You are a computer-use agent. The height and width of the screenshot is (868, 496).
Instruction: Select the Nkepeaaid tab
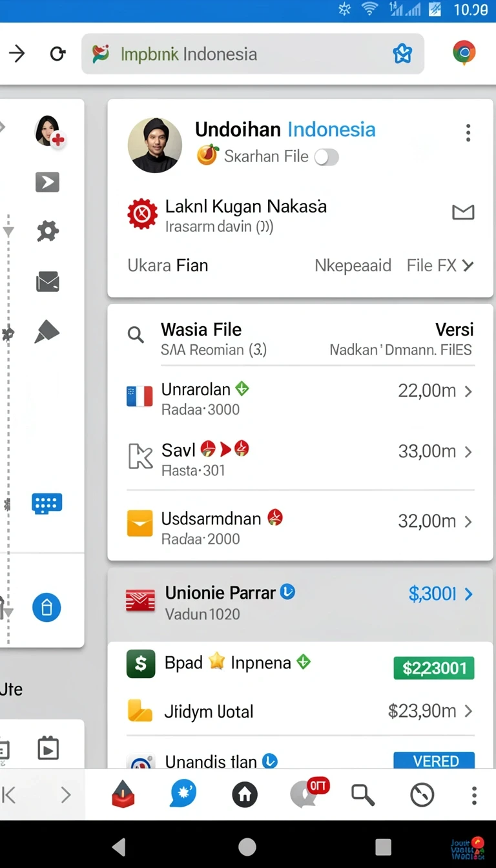click(x=353, y=265)
